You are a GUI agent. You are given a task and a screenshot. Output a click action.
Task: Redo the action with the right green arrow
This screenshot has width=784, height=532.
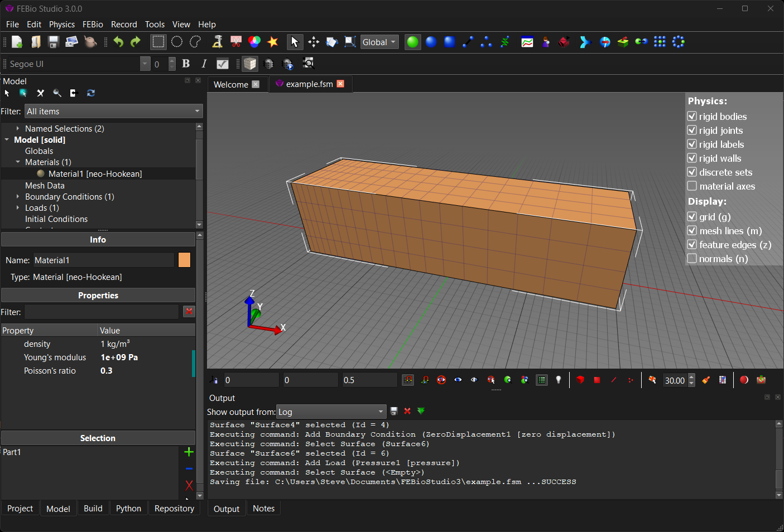click(136, 42)
